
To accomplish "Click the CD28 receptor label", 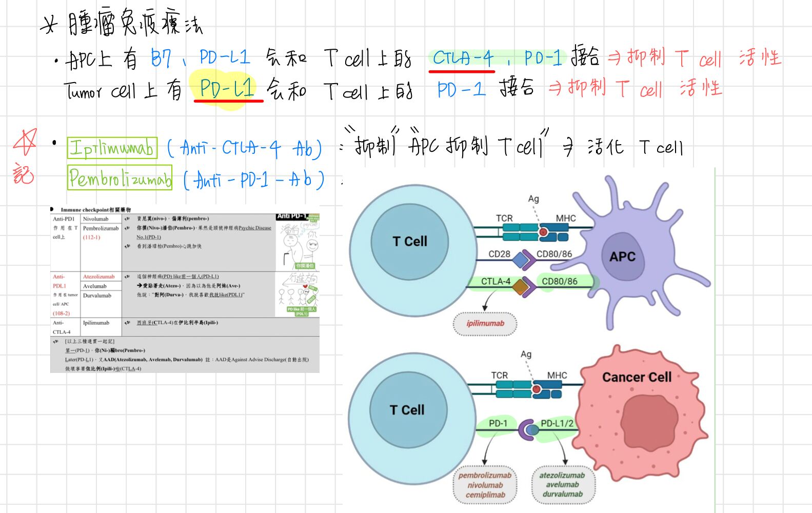I will click(499, 254).
